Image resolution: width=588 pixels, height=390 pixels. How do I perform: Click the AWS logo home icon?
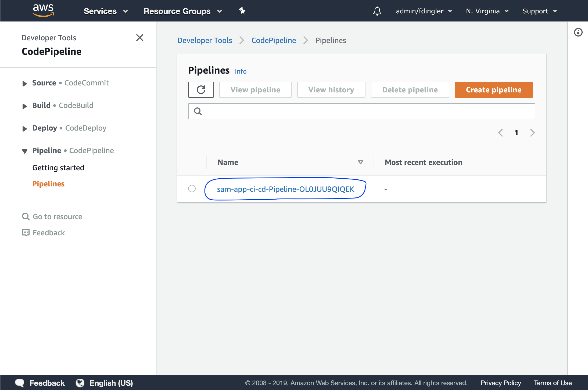click(x=43, y=11)
